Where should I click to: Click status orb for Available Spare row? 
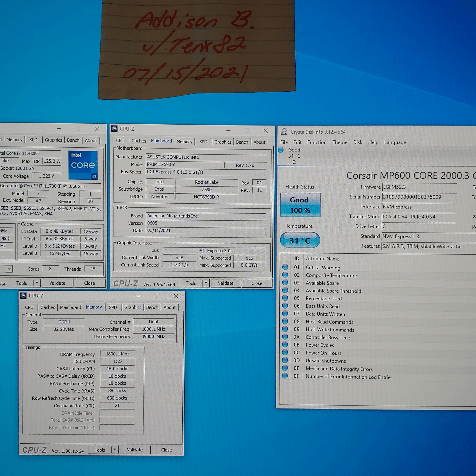tap(285, 283)
